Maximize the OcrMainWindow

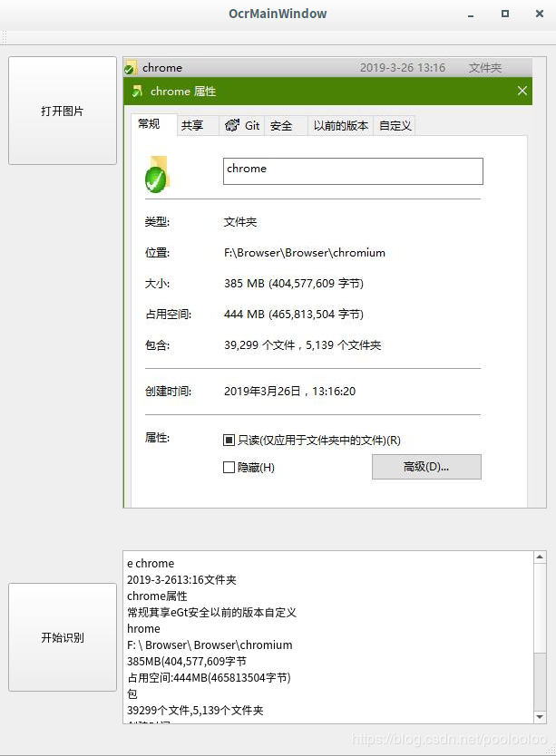coord(505,14)
